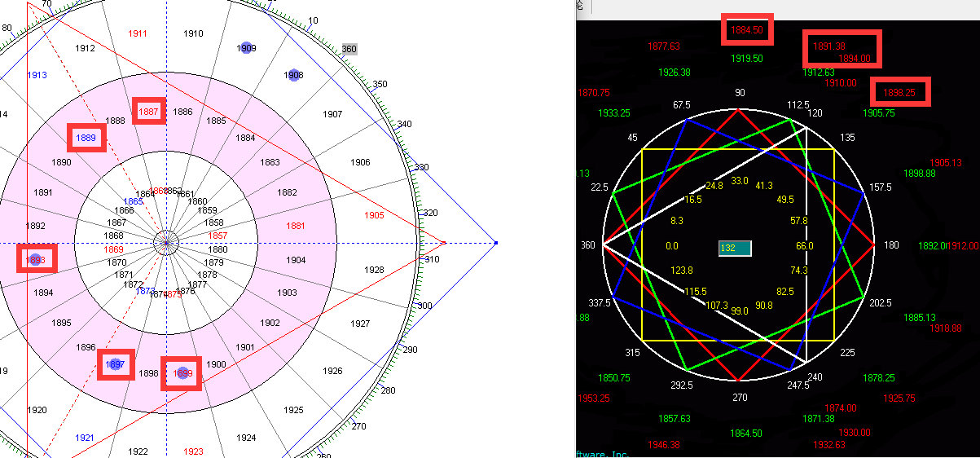Click the 90 angle label on the right circle

[x=740, y=93]
